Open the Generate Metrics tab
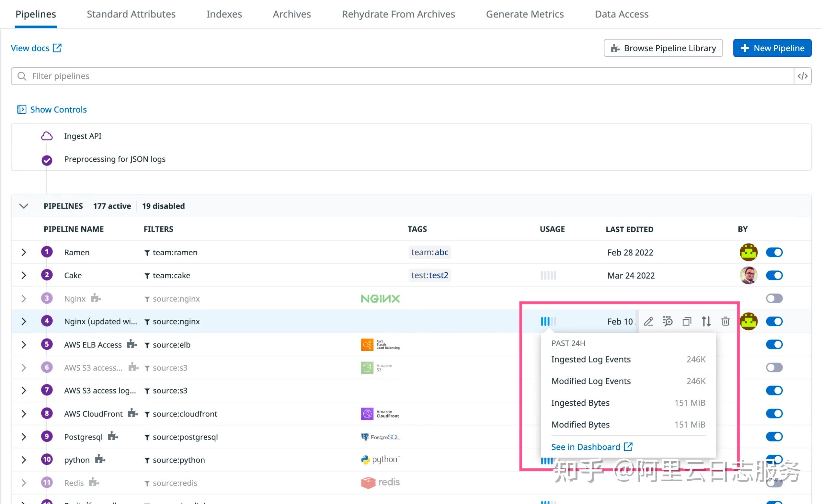Viewport: 822px width, 504px height. (x=524, y=14)
